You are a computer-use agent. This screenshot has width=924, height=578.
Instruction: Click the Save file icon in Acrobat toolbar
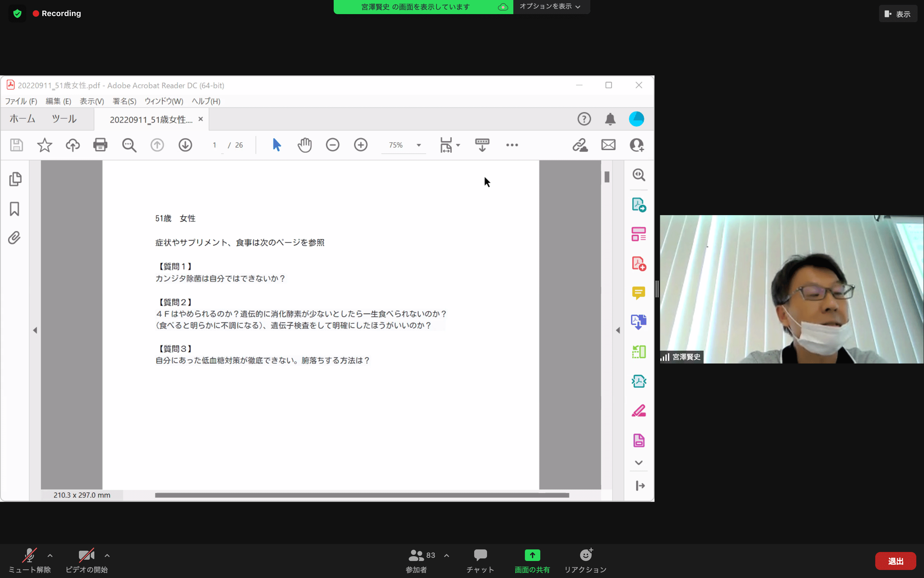pos(16,145)
